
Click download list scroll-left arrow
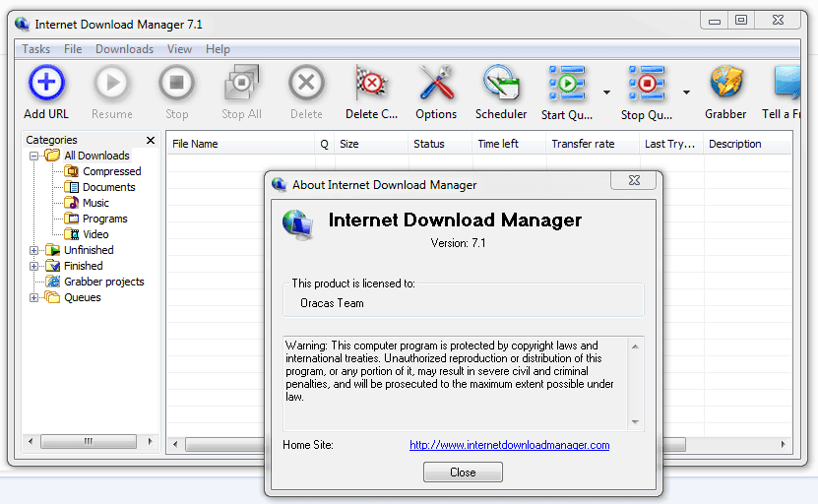[175, 445]
